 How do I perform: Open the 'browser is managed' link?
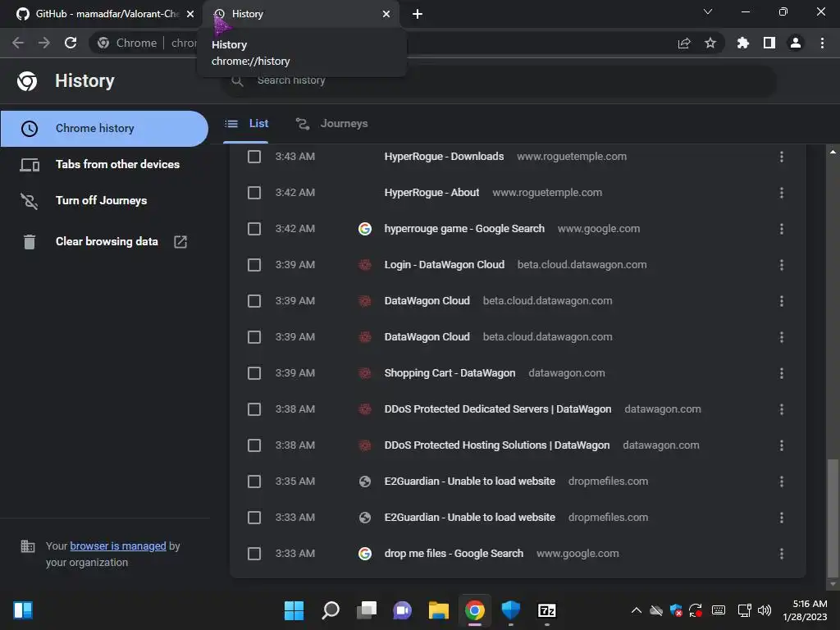pos(118,546)
